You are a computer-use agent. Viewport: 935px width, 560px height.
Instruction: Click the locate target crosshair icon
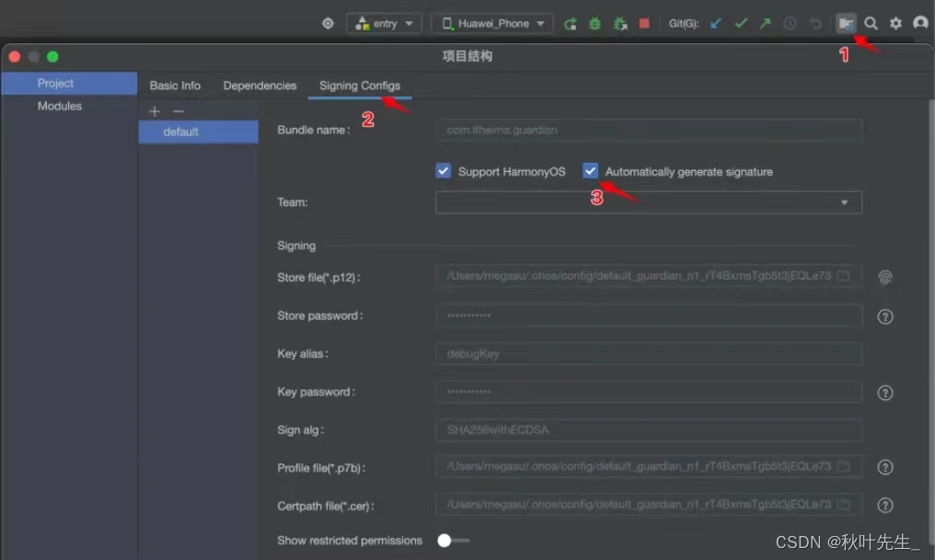click(x=328, y=23)
